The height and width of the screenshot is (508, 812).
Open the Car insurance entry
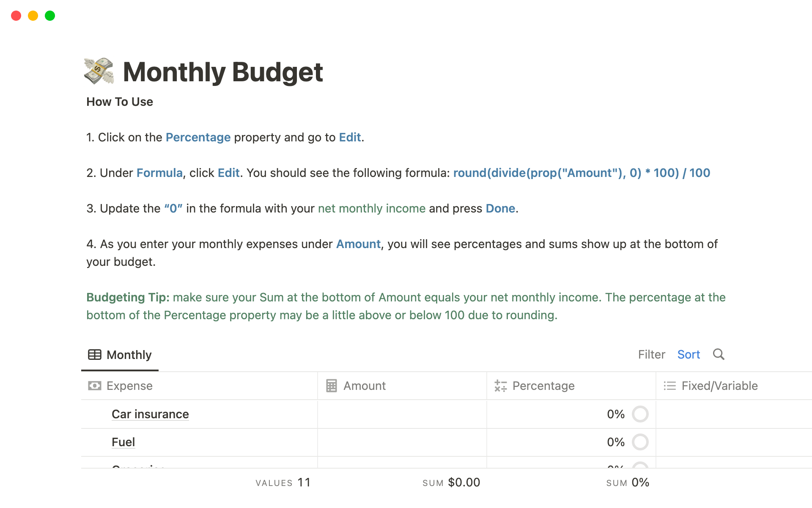(150, 414)
